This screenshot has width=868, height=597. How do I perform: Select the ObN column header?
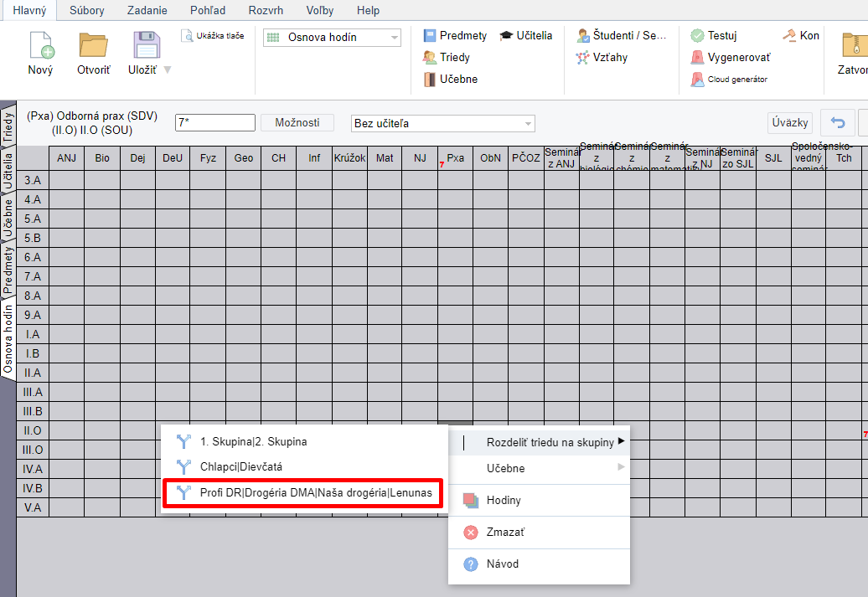tap(490, 158)
